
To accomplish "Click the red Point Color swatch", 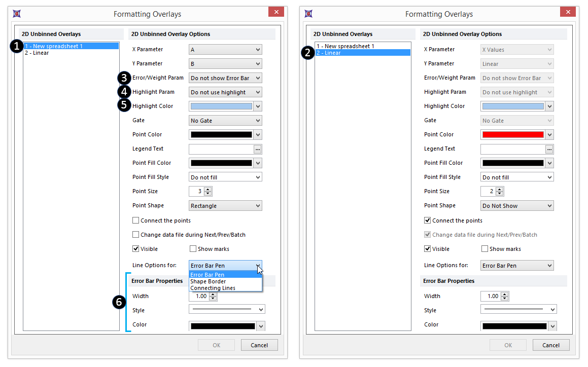I will pyautogui.click(x=512, y=135).
